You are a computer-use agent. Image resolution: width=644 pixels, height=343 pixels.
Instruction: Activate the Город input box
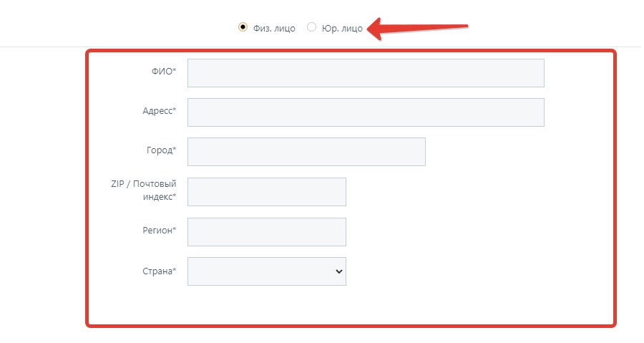(306, 152)
